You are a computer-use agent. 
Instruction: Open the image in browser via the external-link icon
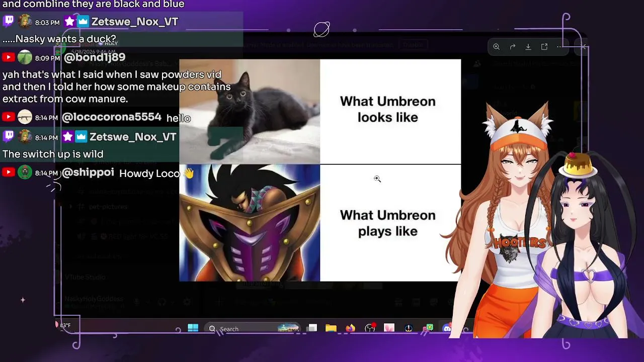click(x=544, y=47)
